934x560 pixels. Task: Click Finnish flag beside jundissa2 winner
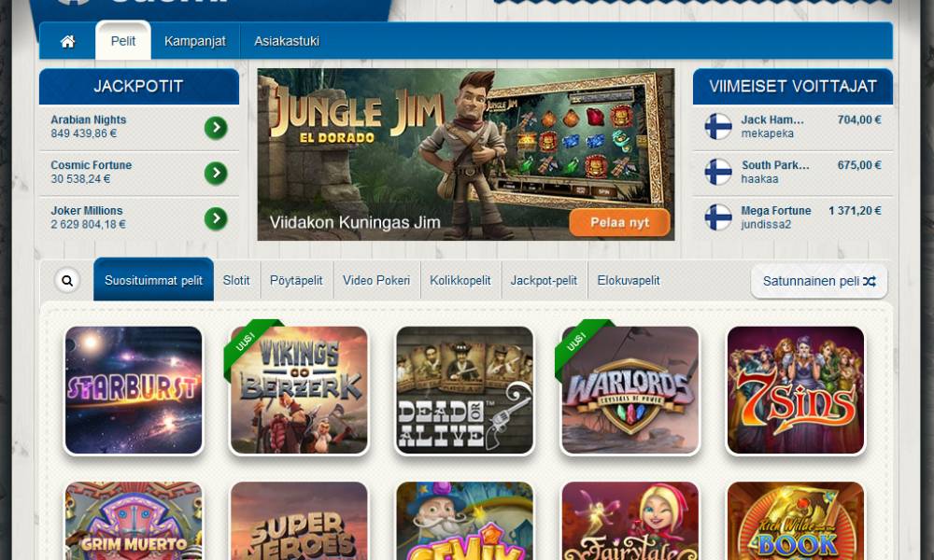click(x=717, y=217)
